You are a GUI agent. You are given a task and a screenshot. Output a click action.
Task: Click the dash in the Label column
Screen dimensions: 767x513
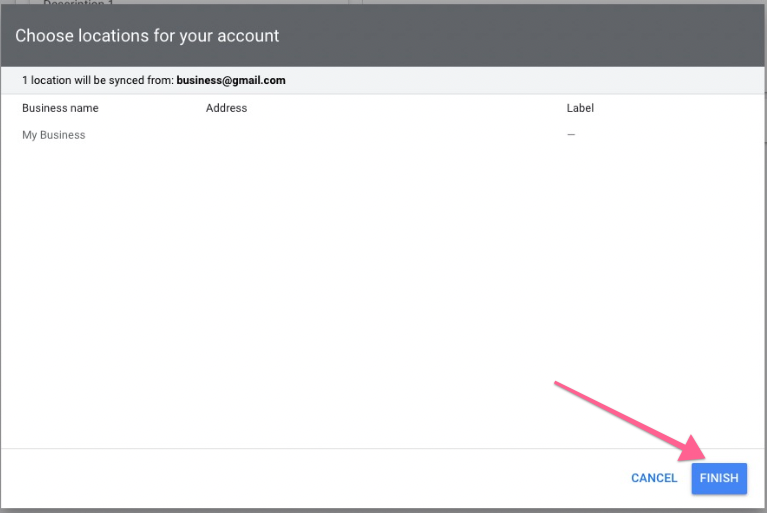click(571, 135)
